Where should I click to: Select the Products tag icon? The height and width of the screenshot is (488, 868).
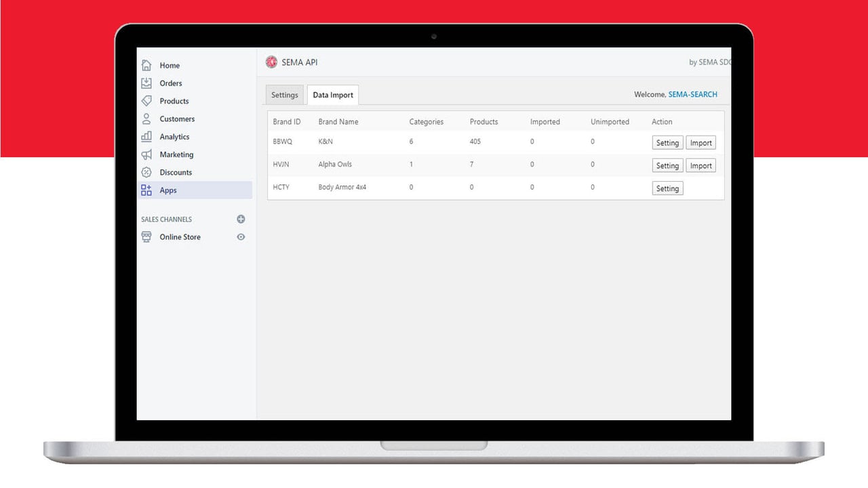[x=146, y=101]
